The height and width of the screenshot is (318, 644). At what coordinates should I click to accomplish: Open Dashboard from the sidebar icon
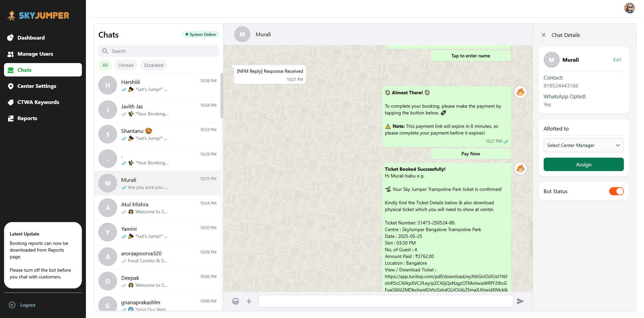pos(11,38)
